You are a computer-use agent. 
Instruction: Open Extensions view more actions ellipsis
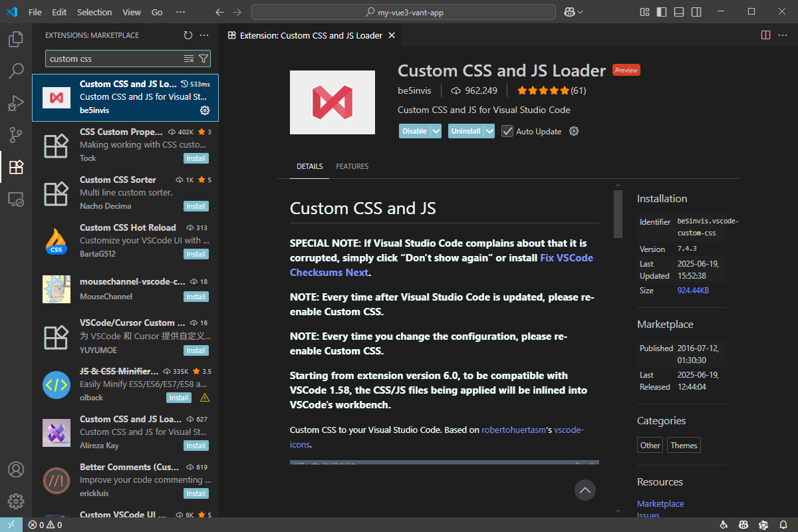(x=204, y=35)
